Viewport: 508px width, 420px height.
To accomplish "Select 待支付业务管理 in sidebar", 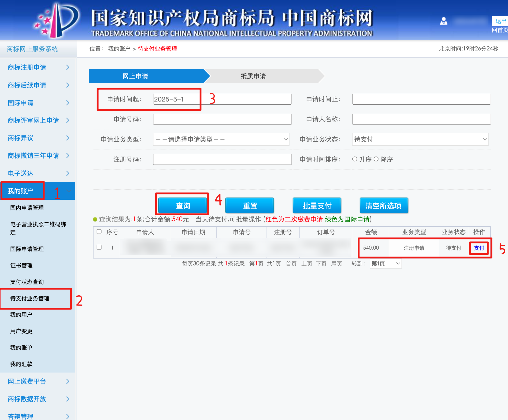I will 30,298.
